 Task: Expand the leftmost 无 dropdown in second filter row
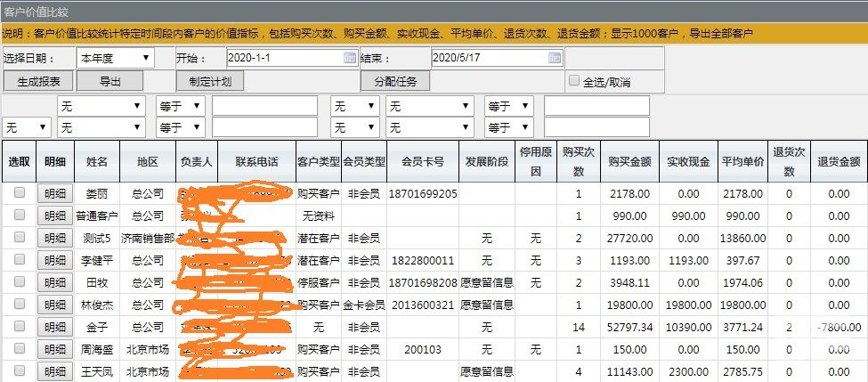[27, 128]
